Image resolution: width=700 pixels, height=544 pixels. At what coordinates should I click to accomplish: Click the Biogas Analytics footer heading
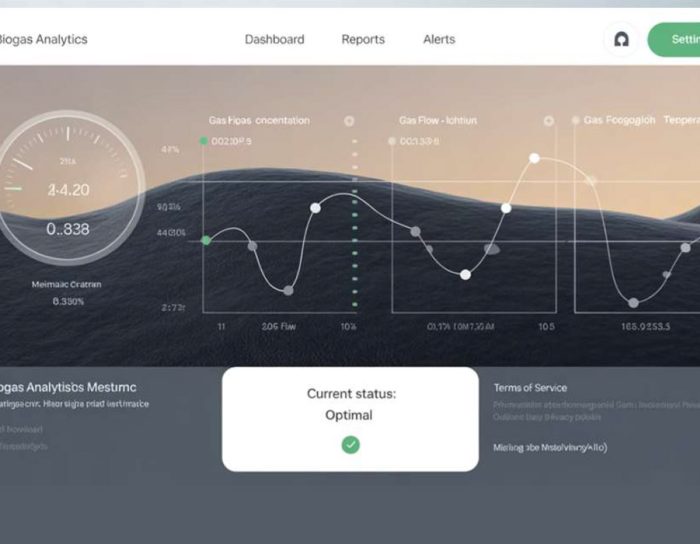coord(68,386)
